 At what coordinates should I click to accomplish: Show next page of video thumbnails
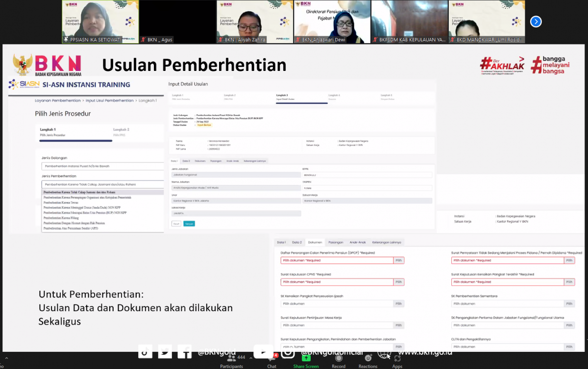pyautogui.click(x=536, y=22)
